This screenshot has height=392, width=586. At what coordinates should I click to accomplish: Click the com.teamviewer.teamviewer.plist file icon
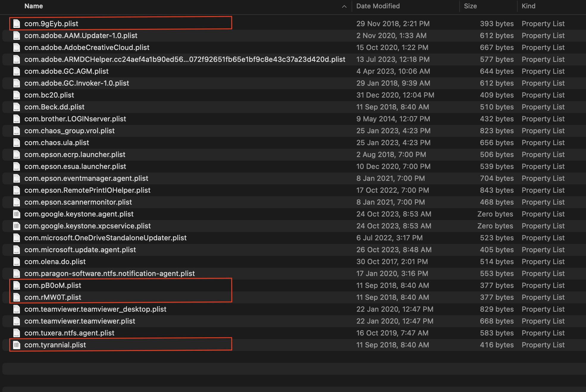17,321
